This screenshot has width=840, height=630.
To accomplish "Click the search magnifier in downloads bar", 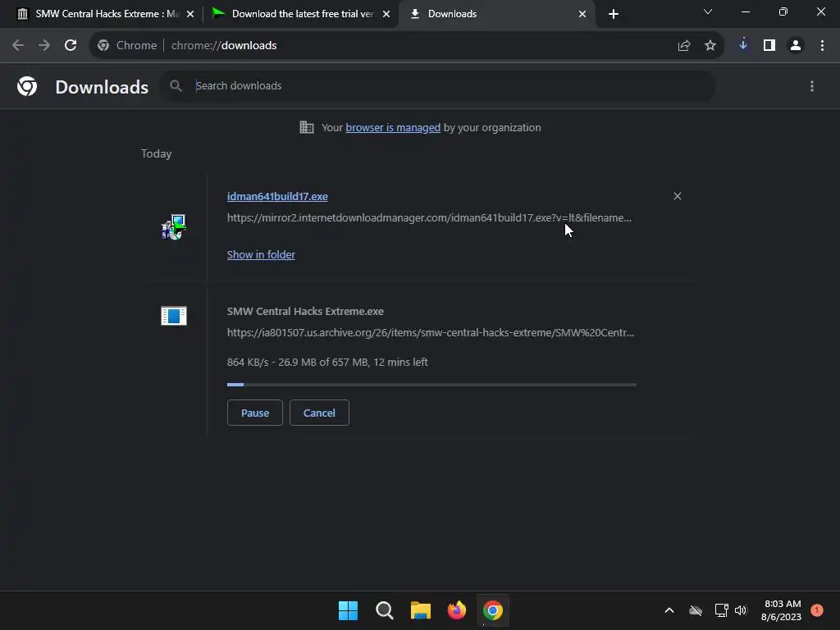I will 176,85.
